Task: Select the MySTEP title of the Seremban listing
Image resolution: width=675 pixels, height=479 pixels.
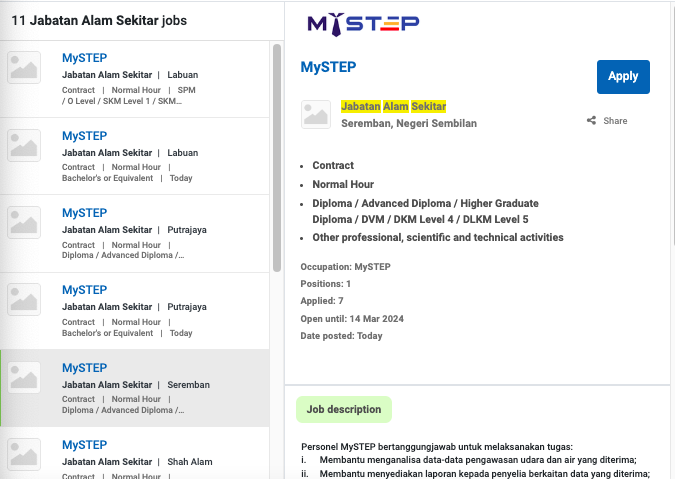Action: click(84, 368)
